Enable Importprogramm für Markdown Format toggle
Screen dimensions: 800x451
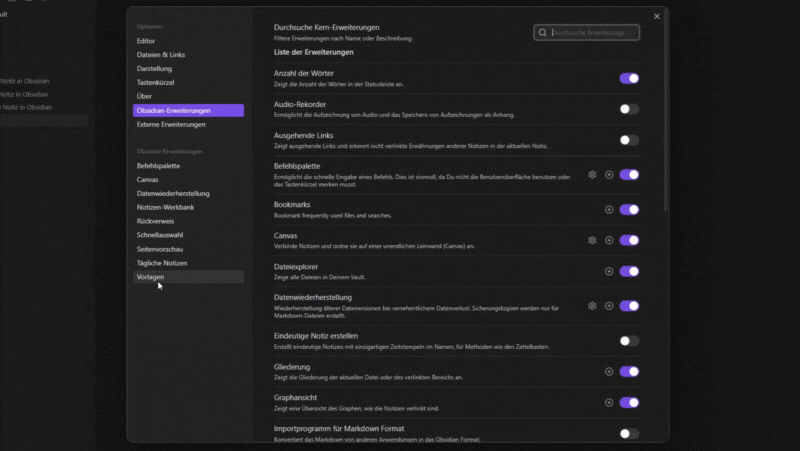[629, 434]
